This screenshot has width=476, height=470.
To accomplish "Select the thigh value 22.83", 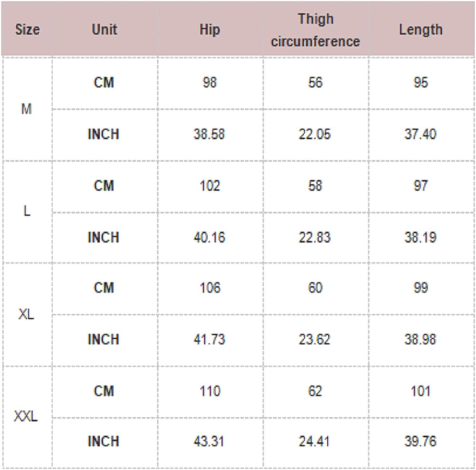I will pyautogui.click(x=315, y=237).
